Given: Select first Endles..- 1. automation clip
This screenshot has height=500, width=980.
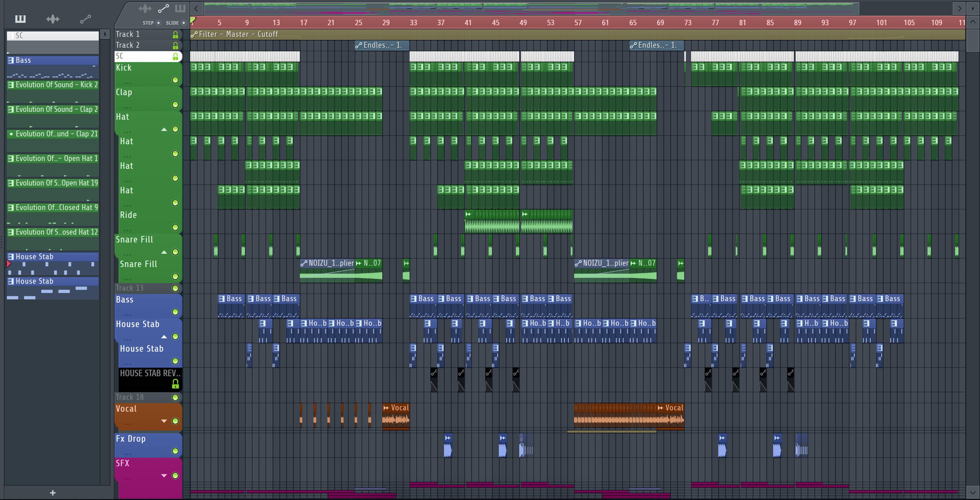Looking at the screenshot, I should point(382,45).
